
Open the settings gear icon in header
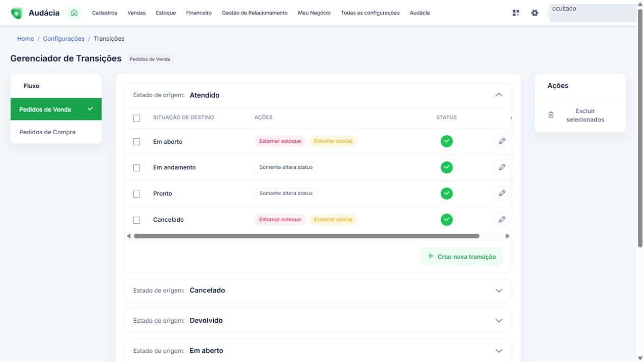click(x=535, y=13)
